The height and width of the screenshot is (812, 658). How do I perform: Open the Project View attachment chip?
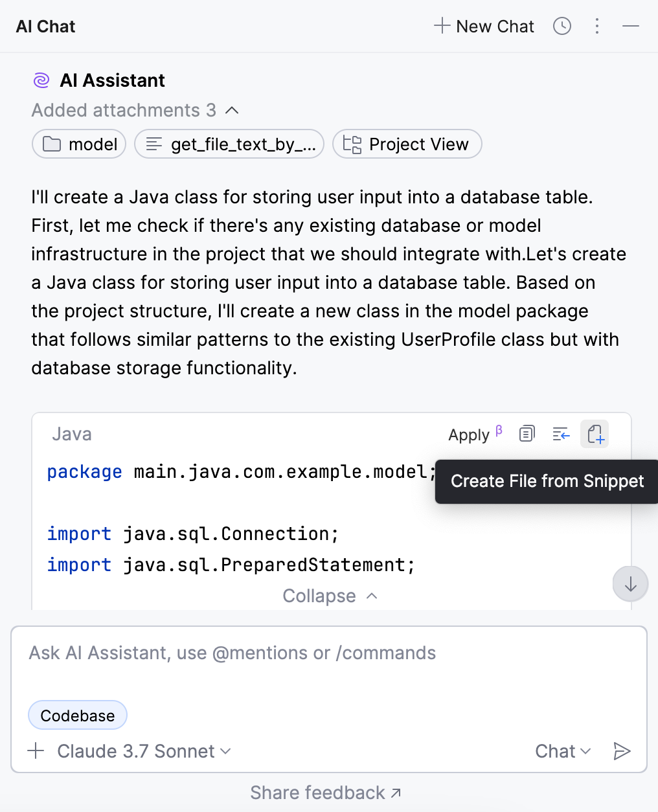pyautogui.click(x=407, y=144)
